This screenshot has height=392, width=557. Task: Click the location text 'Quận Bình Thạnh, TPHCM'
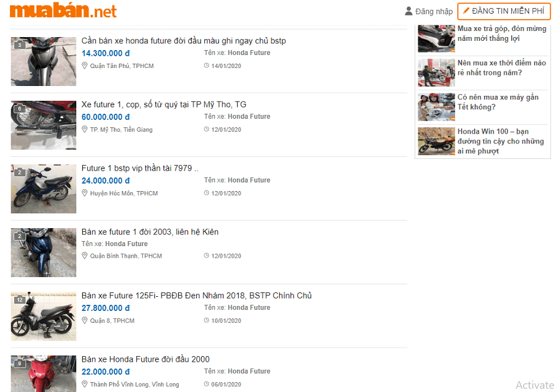pyautogui.click(x=126, y=256)
